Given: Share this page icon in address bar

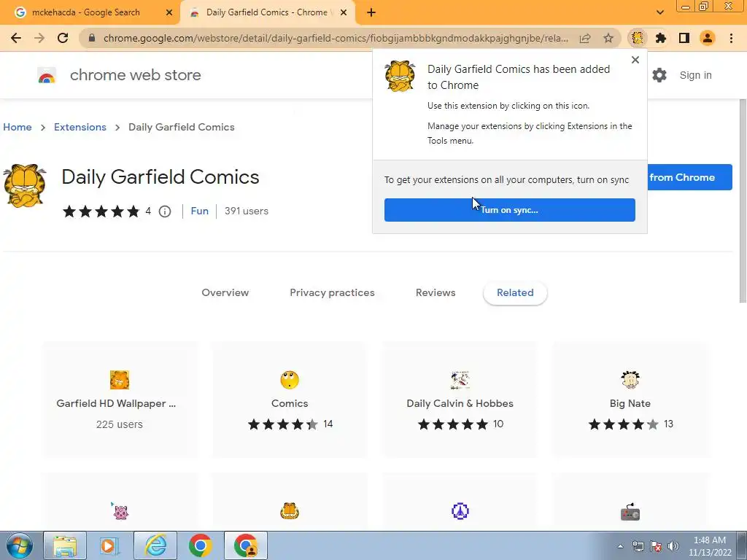Looking at the screenshot, I should click(x=585, y=38).
